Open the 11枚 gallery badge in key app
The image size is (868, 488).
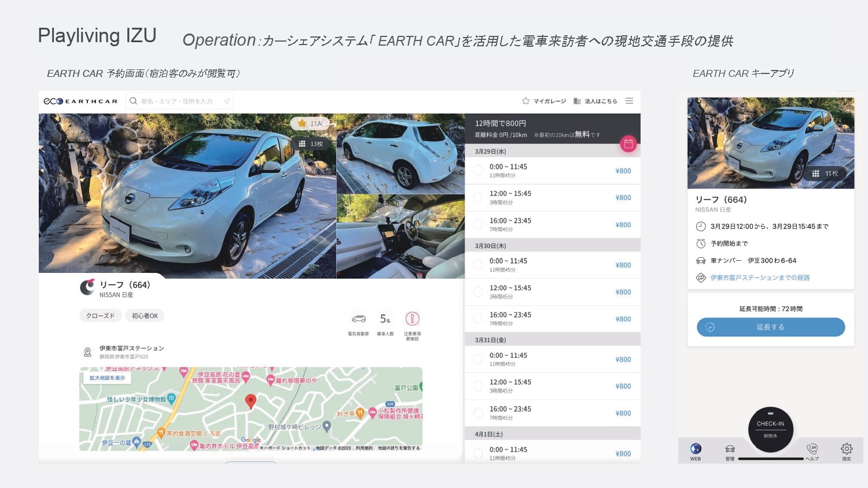pyautogui.click(x=825, y=173)
